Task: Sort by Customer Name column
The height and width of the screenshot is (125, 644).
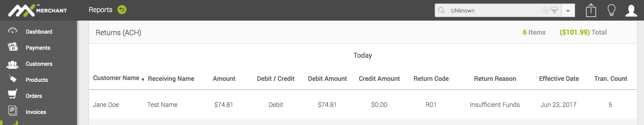Action: [116, 78]
